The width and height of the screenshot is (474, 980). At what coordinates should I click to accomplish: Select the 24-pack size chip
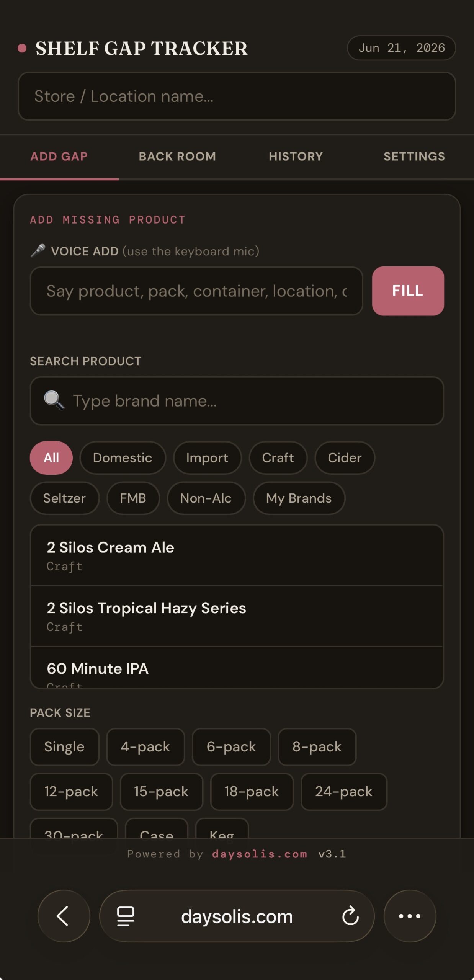(x=344, y=792)
